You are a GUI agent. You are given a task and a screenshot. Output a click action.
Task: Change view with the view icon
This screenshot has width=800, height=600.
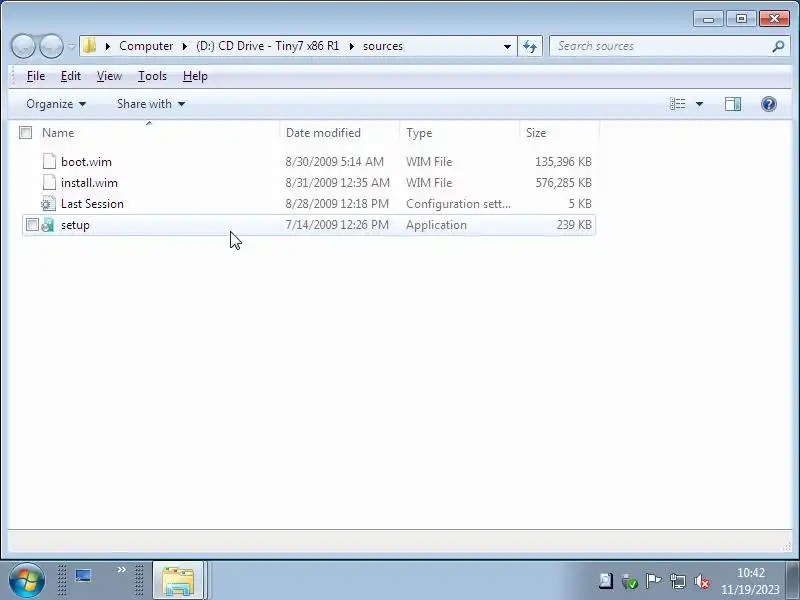[x=678, y=104]
